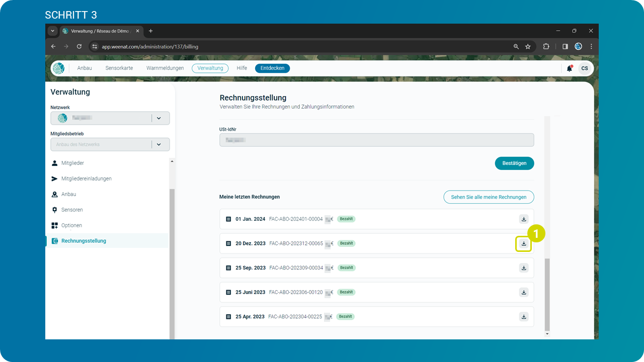
Task: Select the Verwaltung tab
Action: [210, 68]
